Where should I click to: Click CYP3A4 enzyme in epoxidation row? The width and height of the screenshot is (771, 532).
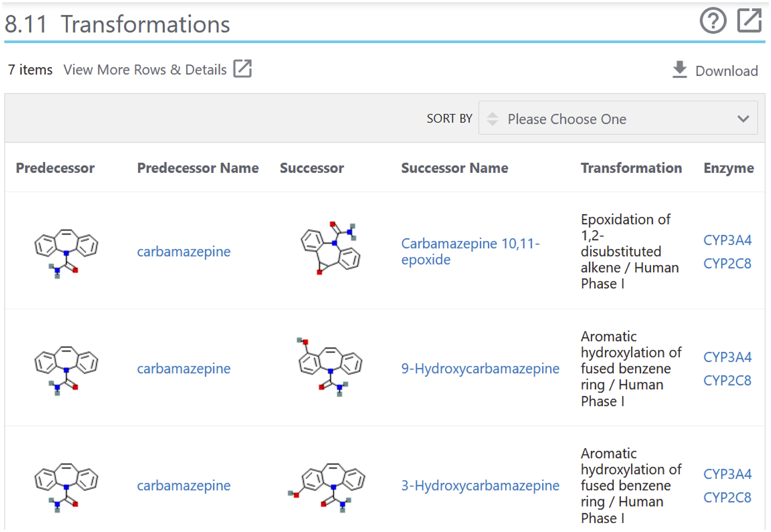coord(727,240)
